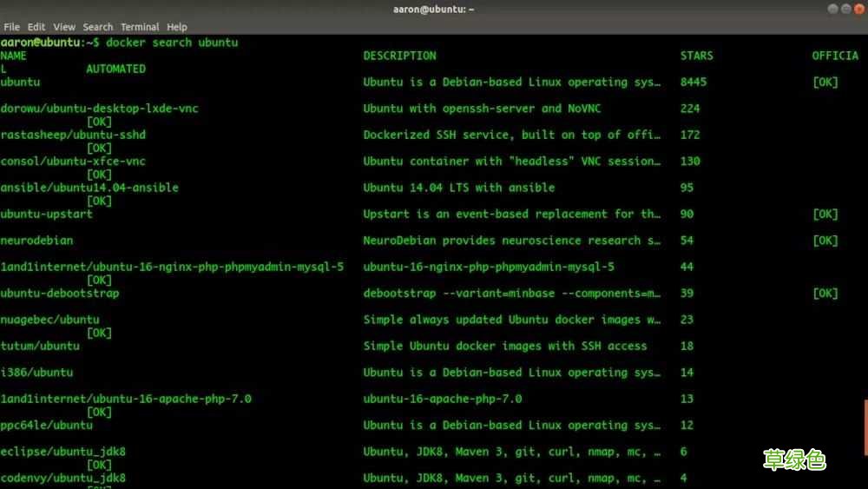Click the STARS column header
Viewport: 868px width, 489px height.
(x=696, y=56)
